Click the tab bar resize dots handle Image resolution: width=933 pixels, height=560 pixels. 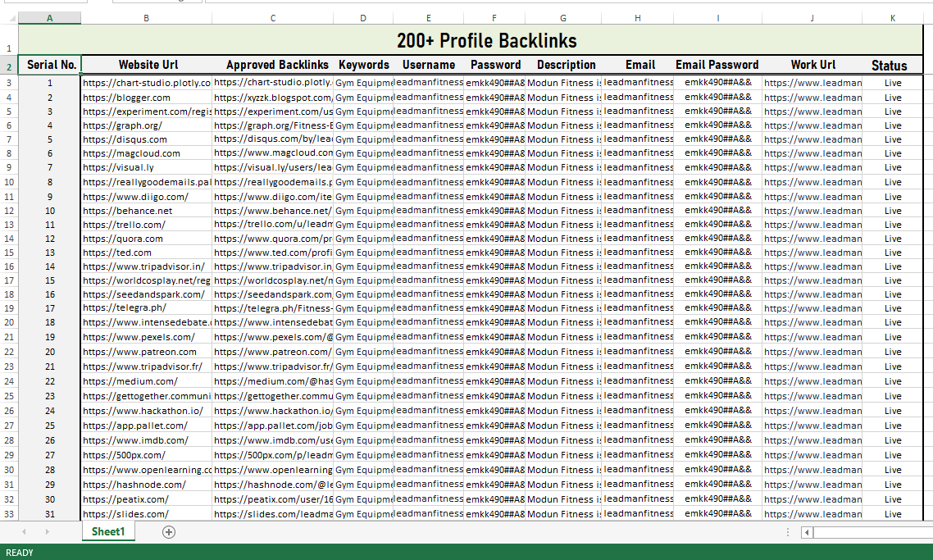click(x=788, y=532)
